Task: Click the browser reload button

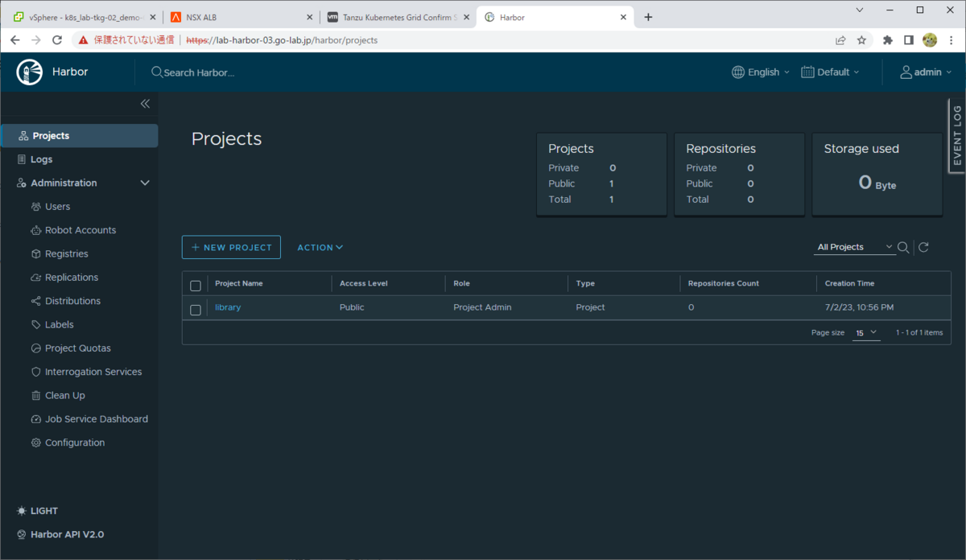Action: (x=57, y=39)
